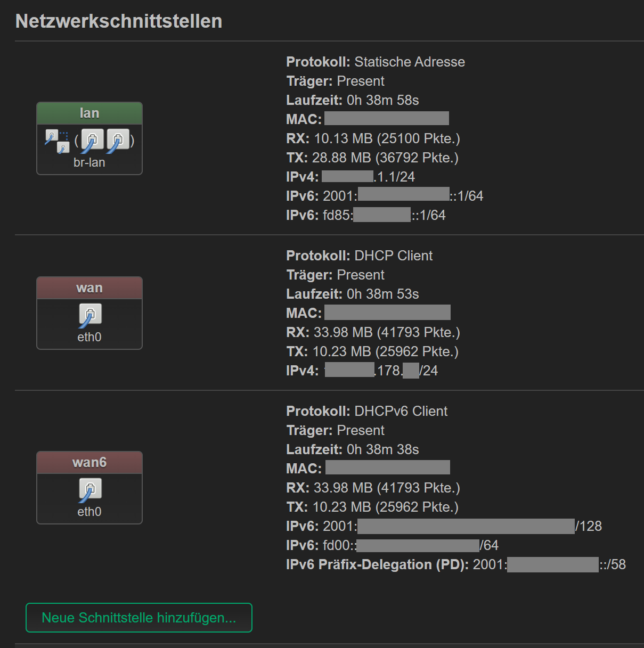This screenshot has width=644, height=648.
Task: Select the green lan interface header
Action: [x=89, y=113]
